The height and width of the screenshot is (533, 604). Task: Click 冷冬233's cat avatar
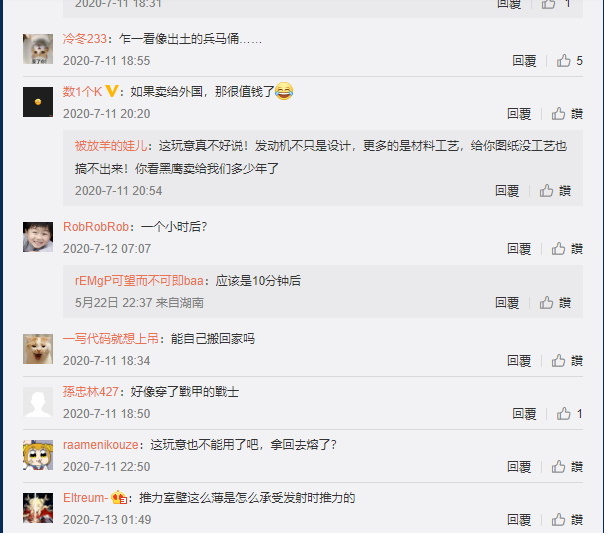pos(38,49)
